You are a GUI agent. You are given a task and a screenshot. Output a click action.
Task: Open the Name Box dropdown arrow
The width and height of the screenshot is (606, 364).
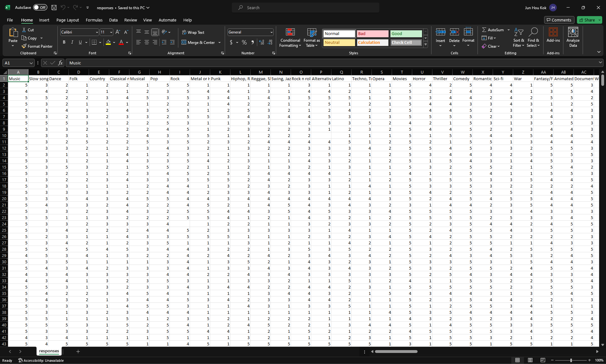point(31,63)
